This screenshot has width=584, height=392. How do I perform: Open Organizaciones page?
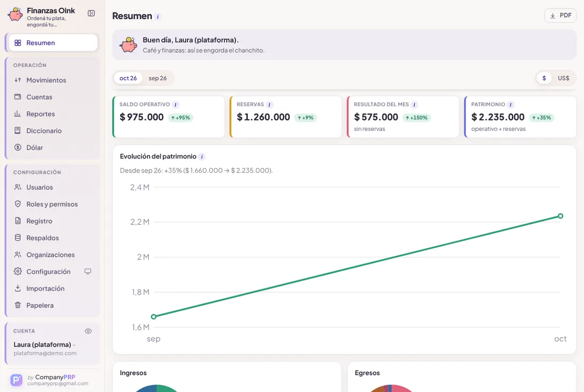[x=53, y=255]
